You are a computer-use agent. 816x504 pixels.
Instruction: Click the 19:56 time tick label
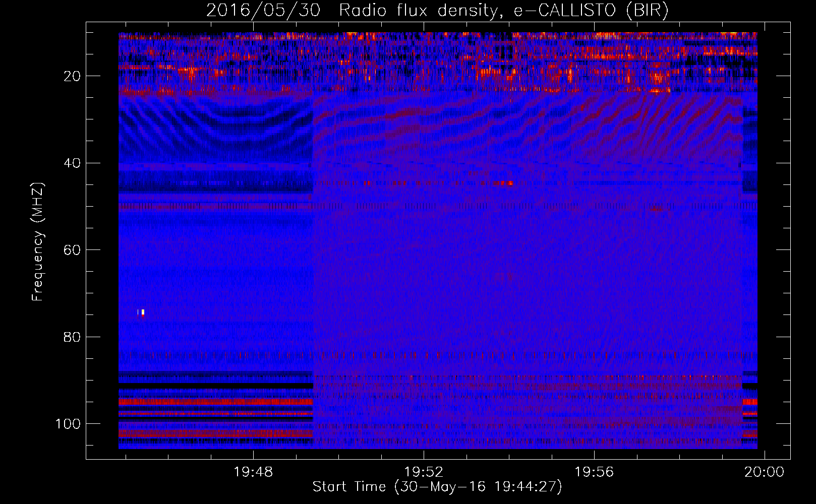(595, 472)
